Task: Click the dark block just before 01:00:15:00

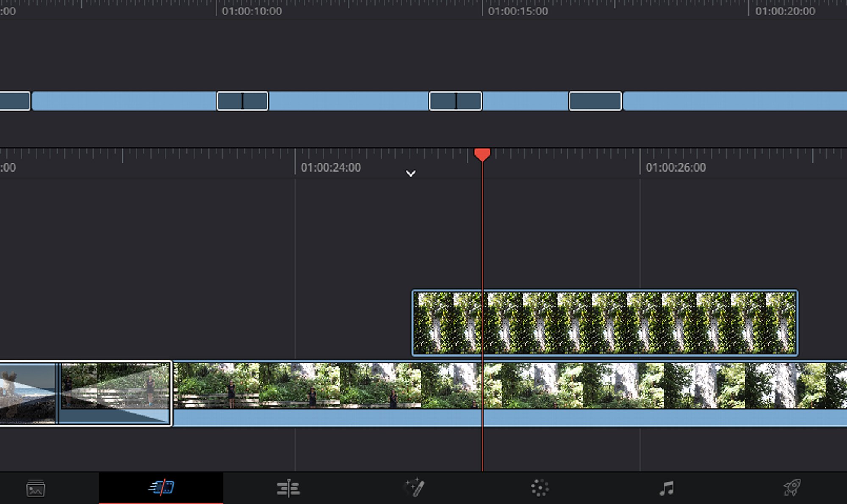Action: (455, 101)
